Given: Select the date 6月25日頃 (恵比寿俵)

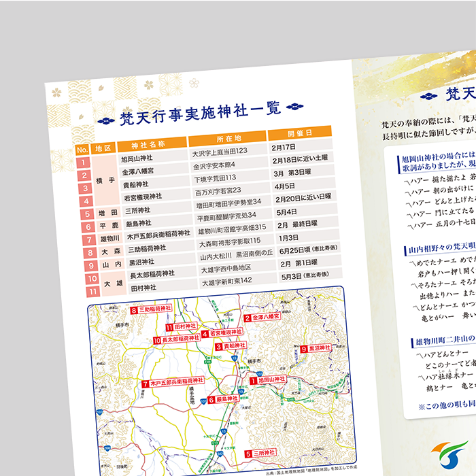Looking at the screenshot, I should tap(308, 250).
